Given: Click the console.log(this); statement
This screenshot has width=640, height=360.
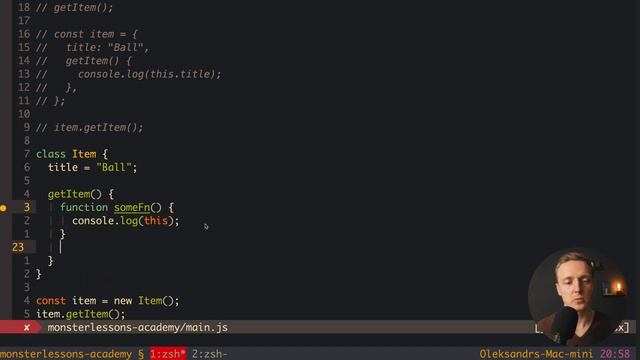Looking at the screenshot, I should pyautogui.click(x=126, y=221).
